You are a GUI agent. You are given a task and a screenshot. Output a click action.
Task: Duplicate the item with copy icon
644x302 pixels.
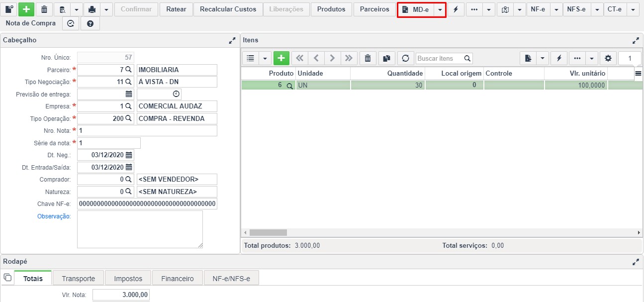[x=386, y=58]
